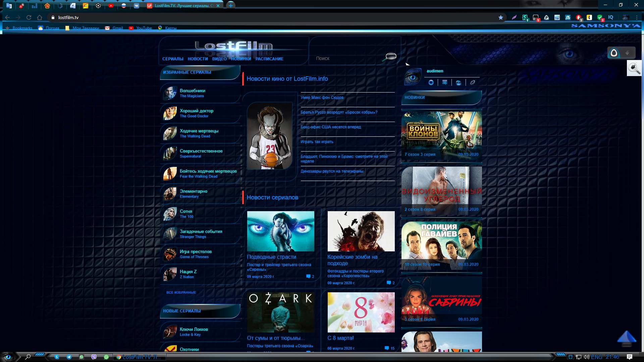Click the globe icon in user panel

(459, 82)
